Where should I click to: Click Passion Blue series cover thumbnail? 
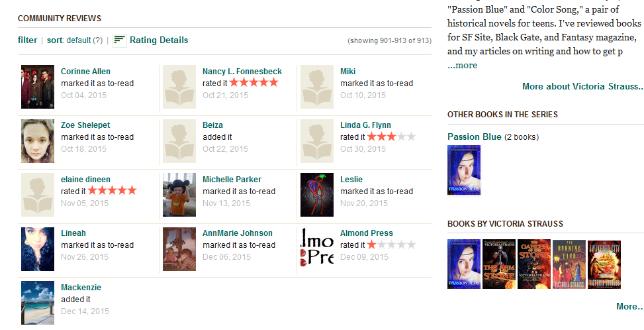pos(464,170)
